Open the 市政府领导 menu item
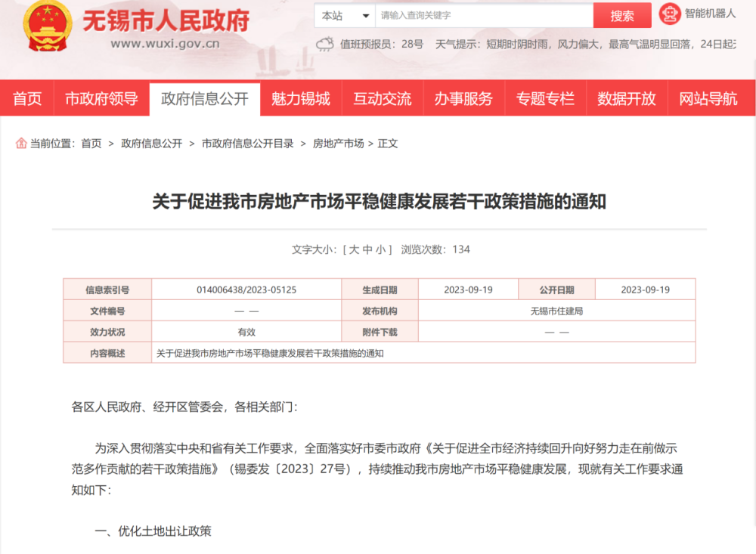756x554 pixels. tap(102, 98)
